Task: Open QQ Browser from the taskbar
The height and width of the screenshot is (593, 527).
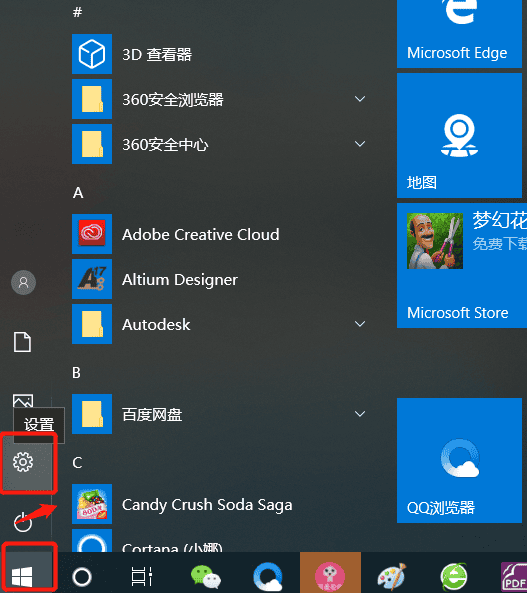Action: [x=268, y=577]
